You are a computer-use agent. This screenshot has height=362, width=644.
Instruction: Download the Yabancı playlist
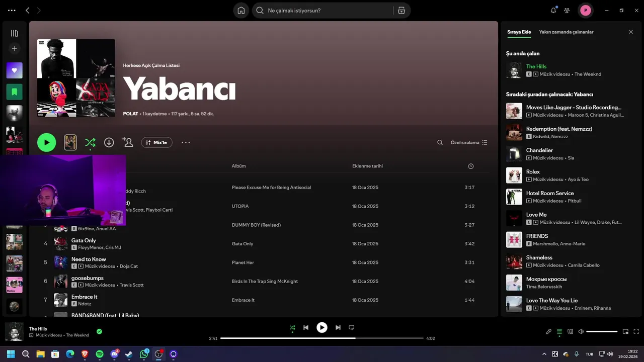click(109, 143)
